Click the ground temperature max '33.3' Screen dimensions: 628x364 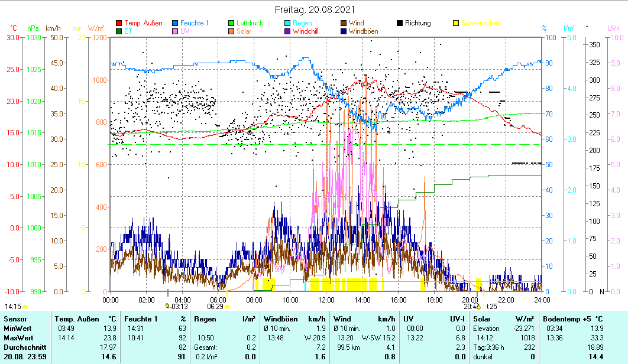[x=596, y=338]
